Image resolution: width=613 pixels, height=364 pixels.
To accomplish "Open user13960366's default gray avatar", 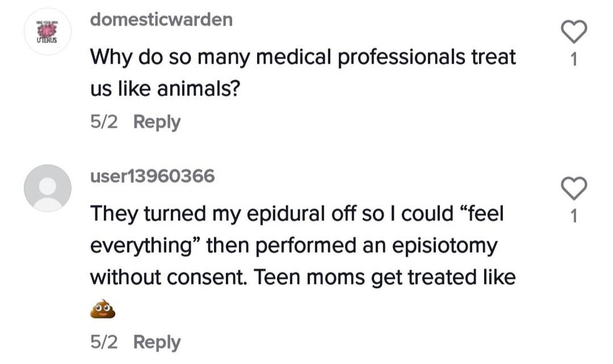I will [48, 188].
